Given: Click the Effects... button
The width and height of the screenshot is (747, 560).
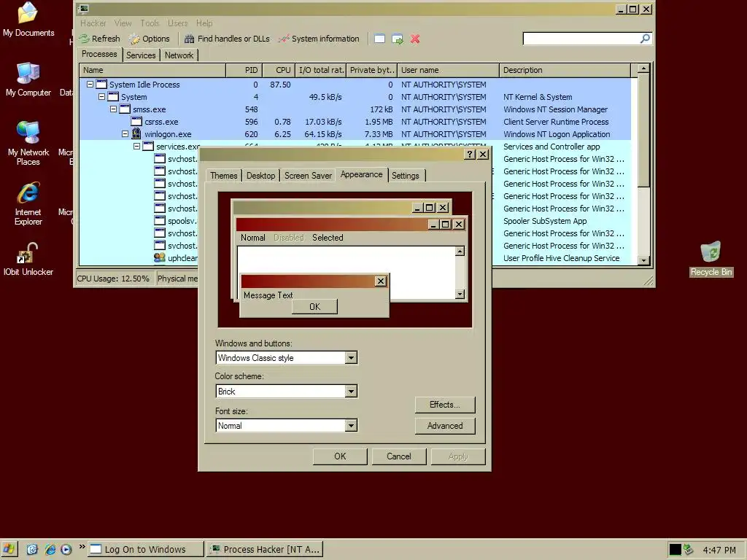Looking at the screenshot, I should tap(444, 404).
